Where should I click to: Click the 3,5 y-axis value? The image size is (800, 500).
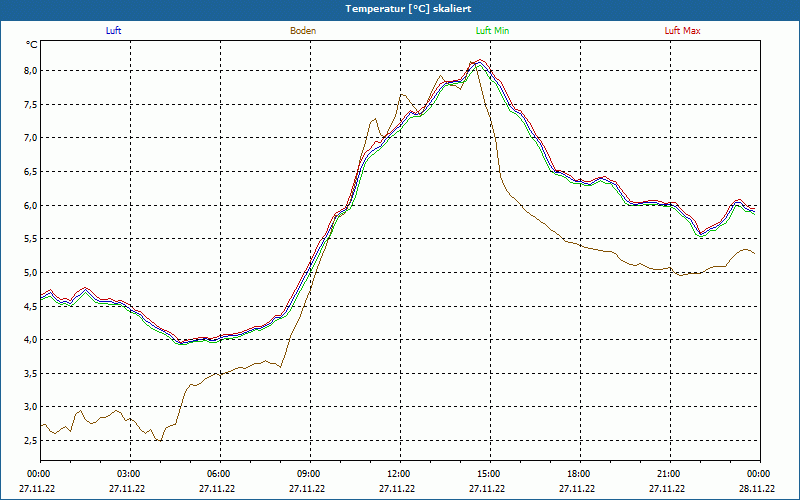coord(32,373)
